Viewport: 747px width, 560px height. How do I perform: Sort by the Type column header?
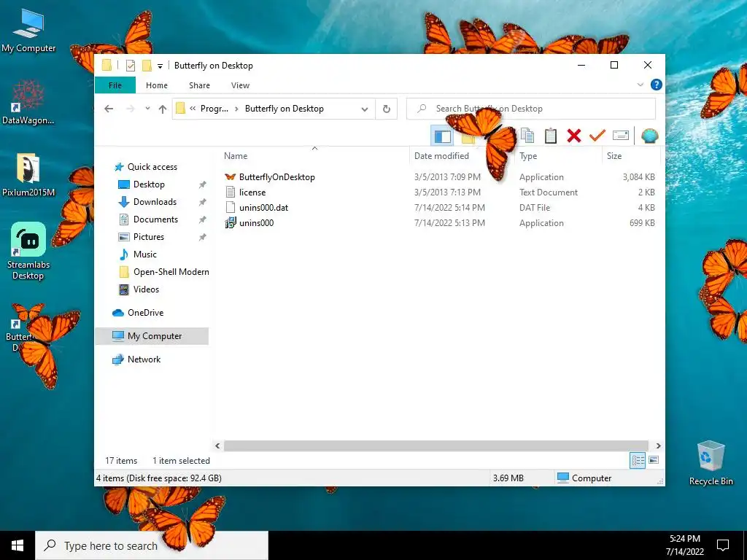(528, 156)
